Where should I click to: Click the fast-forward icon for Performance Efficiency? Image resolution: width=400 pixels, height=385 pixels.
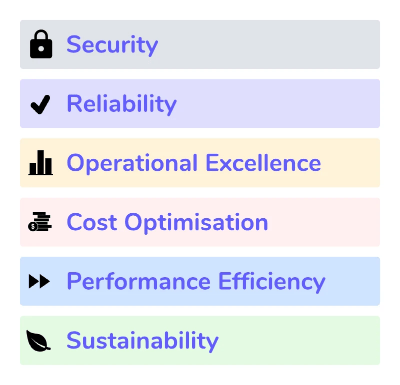[39, 281]
